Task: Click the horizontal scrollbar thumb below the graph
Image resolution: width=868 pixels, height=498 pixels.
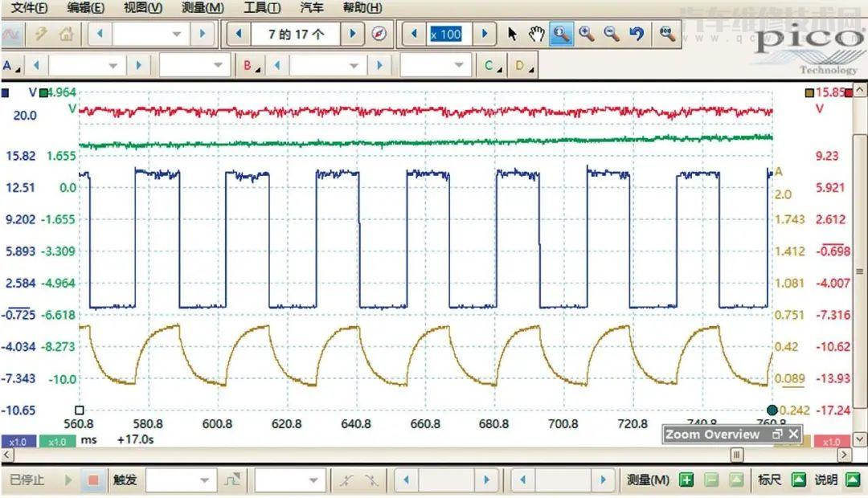Action: (736, 455)
